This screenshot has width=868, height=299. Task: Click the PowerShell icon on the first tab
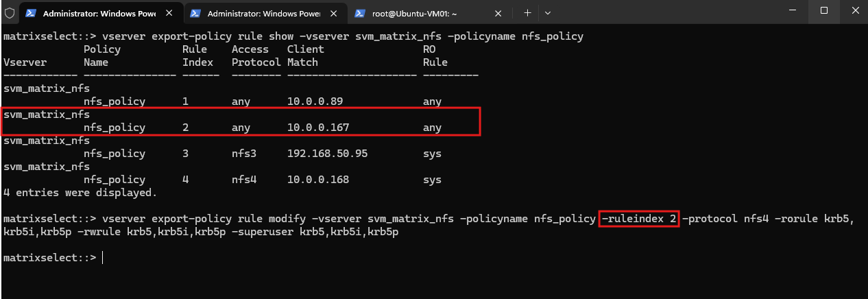click(x=31, y=13)
